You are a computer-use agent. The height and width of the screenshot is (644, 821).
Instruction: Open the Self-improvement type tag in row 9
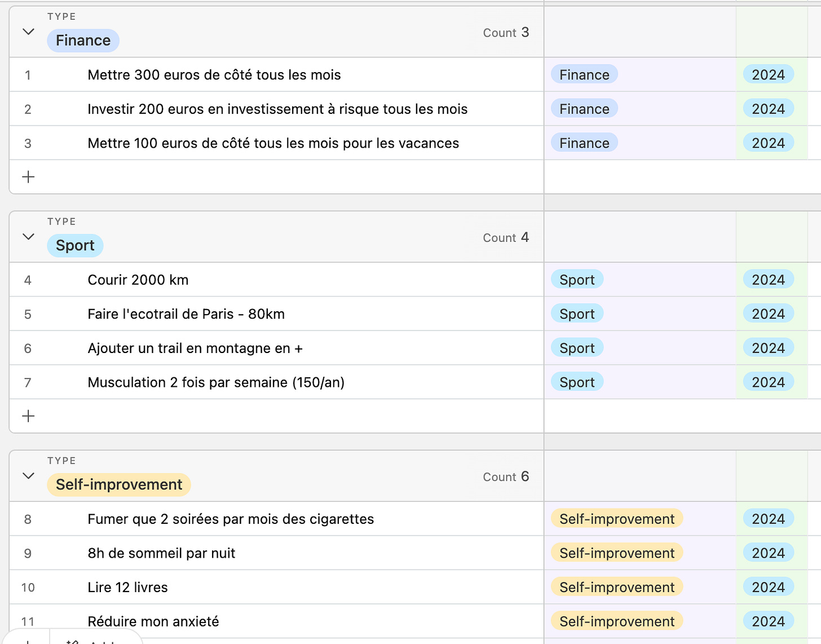(617, 553)
